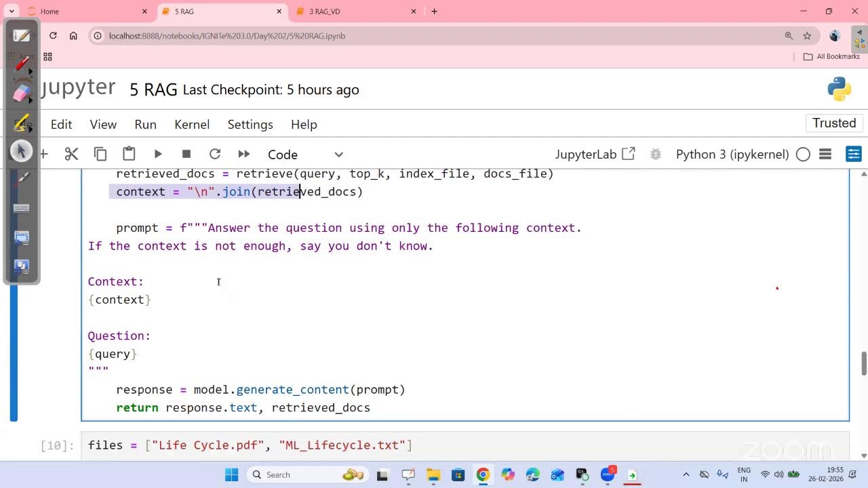
Task: Click the notebook vertical scrollbar thumb
Action: pyautogui.click(x=864, y=363)
